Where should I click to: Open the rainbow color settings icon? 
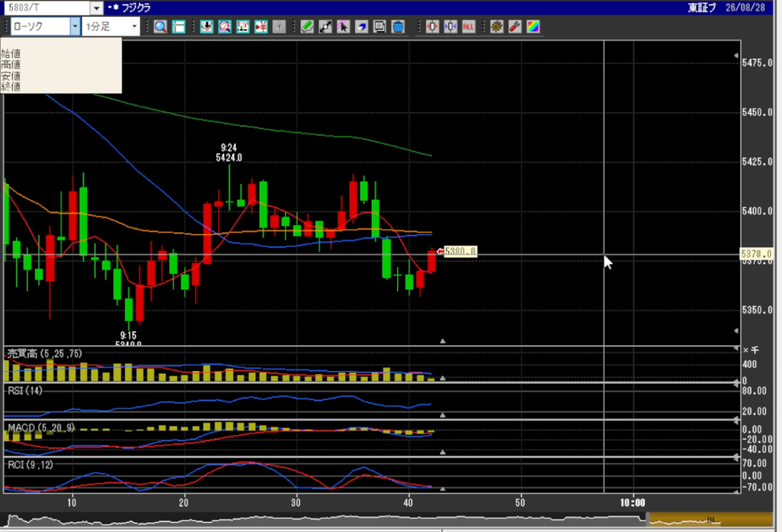click(533, 27)
